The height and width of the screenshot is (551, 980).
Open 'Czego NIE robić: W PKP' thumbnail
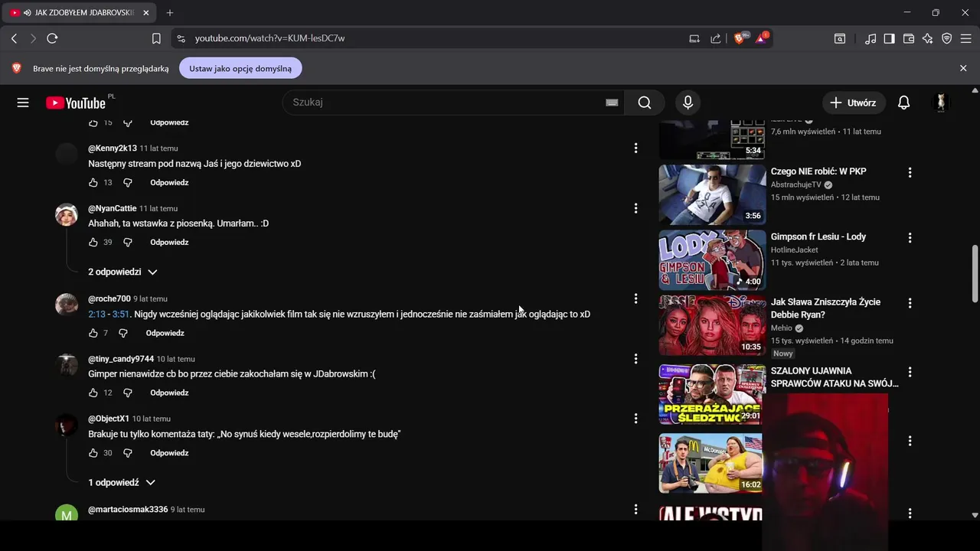click(712, 194)
